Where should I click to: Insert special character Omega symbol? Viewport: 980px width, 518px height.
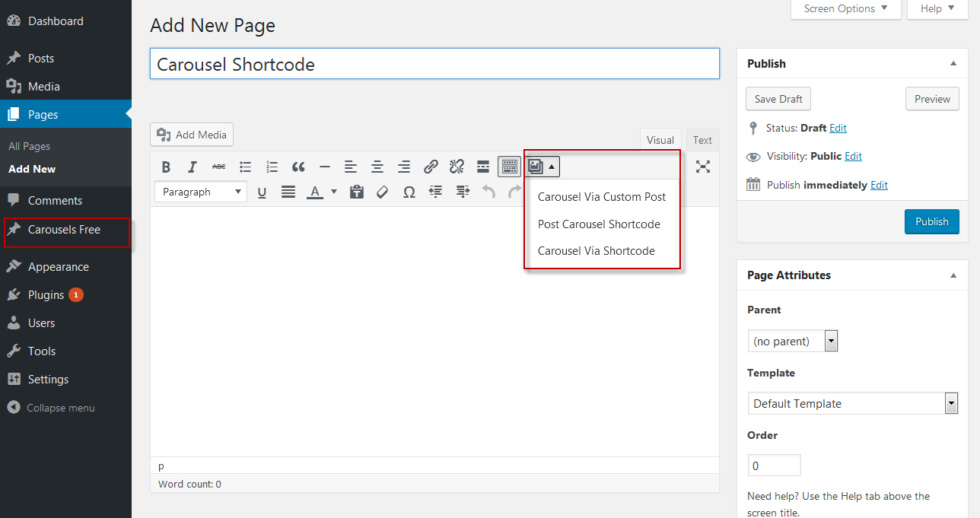coord(409,192)
